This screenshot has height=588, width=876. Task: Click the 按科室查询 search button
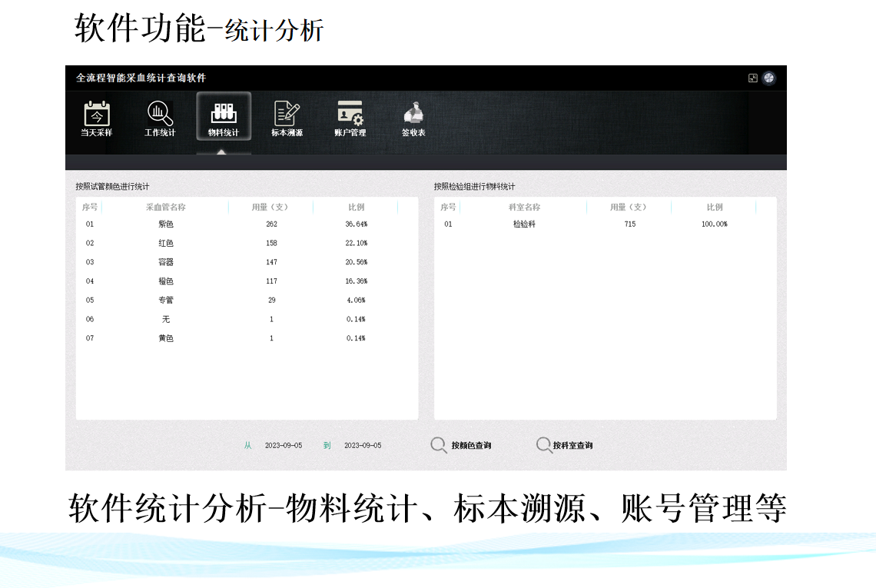click(565, 445)
